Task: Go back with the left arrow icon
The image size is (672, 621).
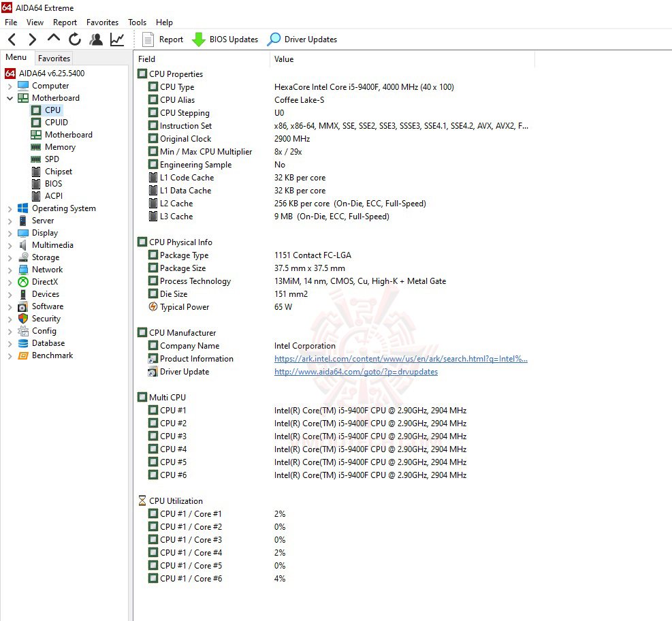Action: point(12,39)
